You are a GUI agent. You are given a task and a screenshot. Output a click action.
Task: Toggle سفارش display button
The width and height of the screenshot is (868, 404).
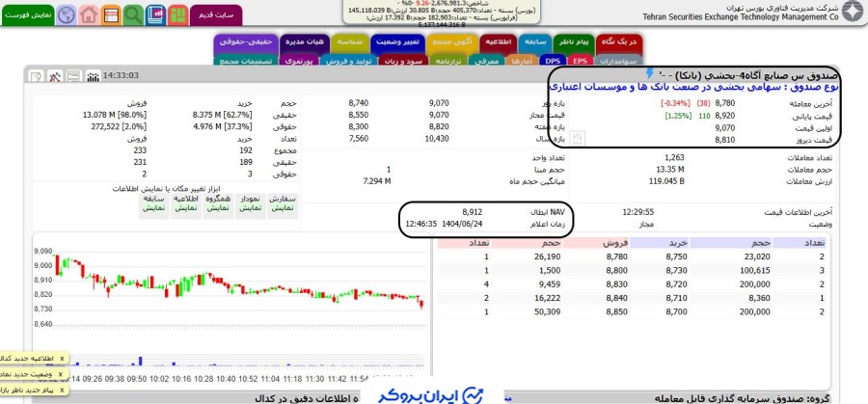pos(283,204)
